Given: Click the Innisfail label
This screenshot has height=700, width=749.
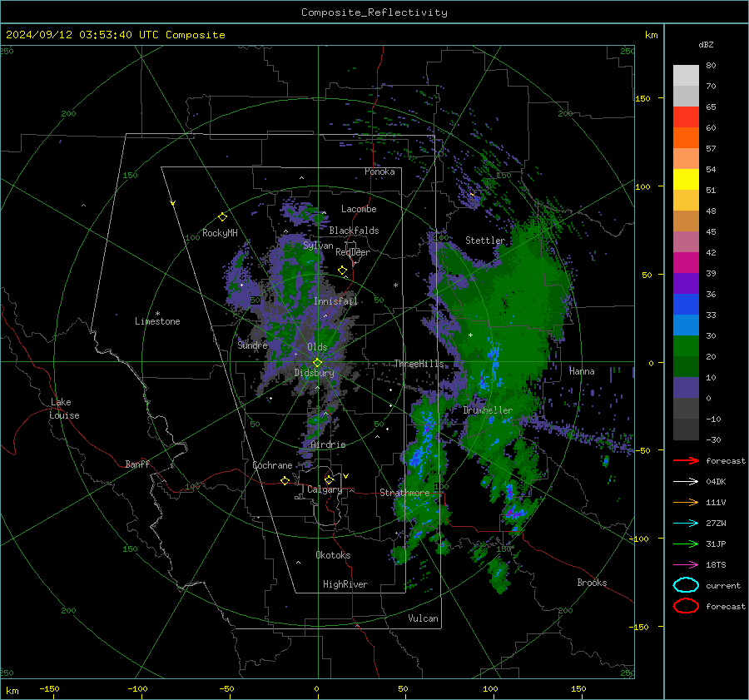Looking at the screenshot, I should coord(335,301).
